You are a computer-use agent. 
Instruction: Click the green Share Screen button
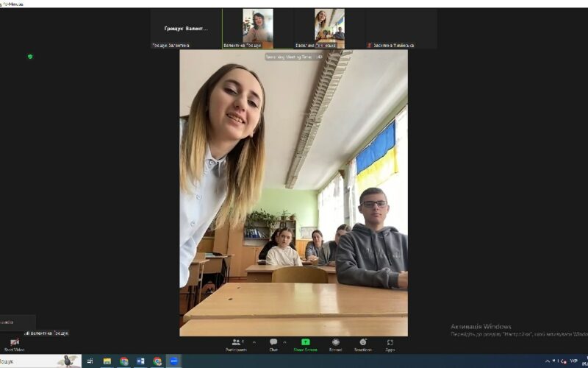(305, 343)
